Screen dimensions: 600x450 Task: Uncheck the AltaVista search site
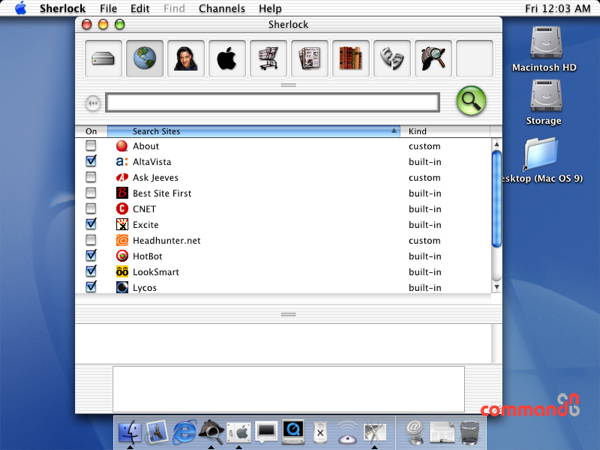click(x=91, y=161)
